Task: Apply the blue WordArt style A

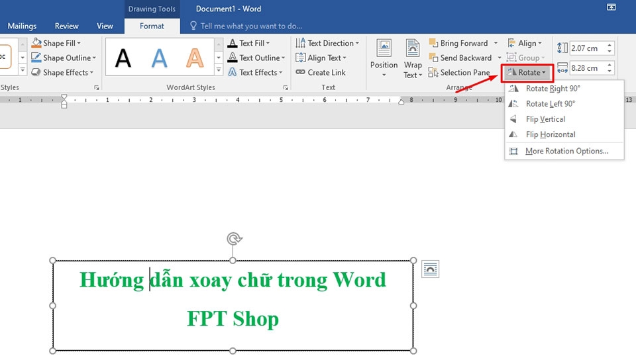Action: coord(159,58)
